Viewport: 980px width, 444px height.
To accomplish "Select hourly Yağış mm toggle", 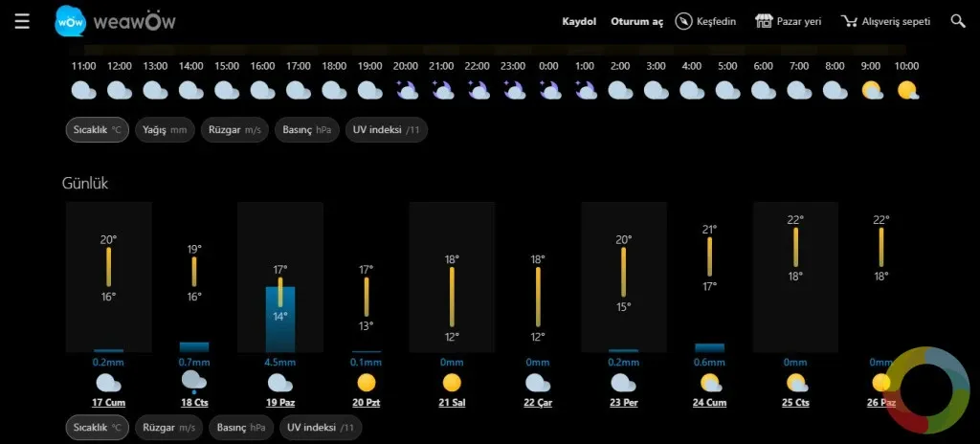I will pos(165,130).
